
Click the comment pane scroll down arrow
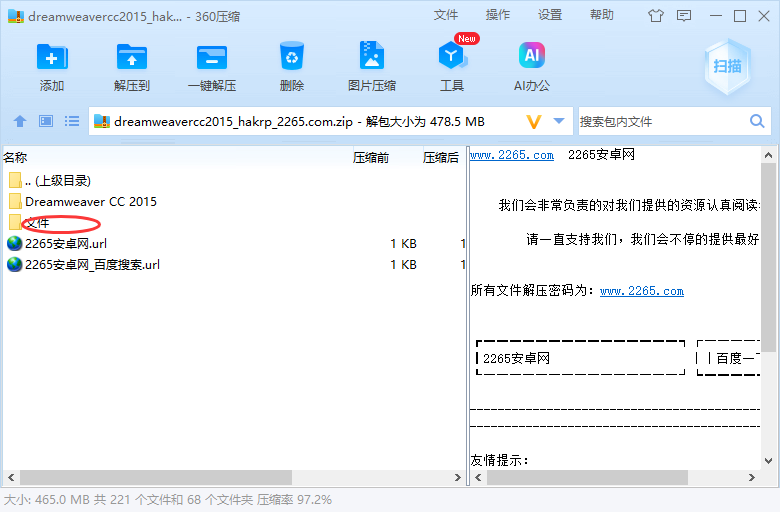point(768,461)
